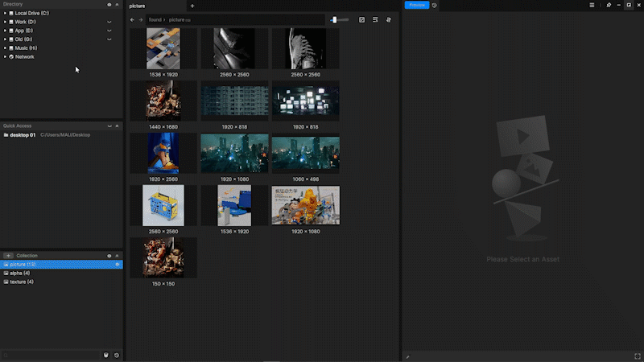This screenshot has height=362, width=644.
Task: Expand the Old (G:) tree arrow
Action: tap(5, 39)
